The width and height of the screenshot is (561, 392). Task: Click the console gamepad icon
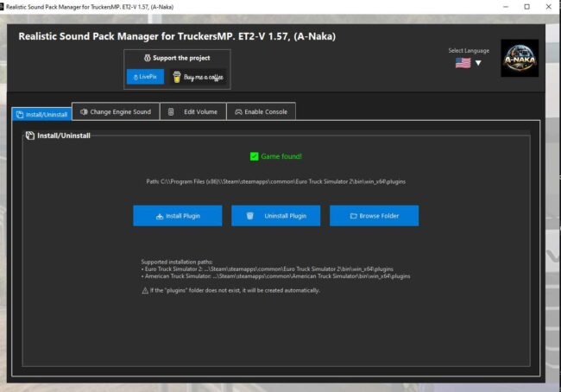click(x=238, y=112)
